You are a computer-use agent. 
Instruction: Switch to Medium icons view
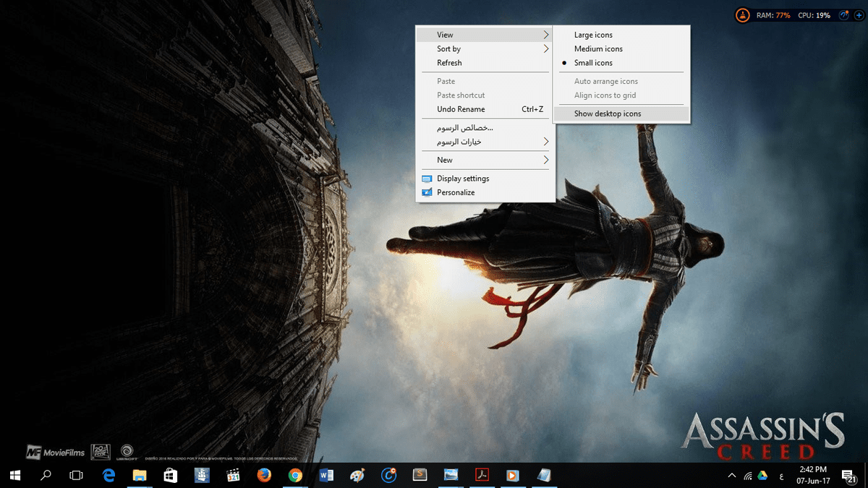coord(598,49)
